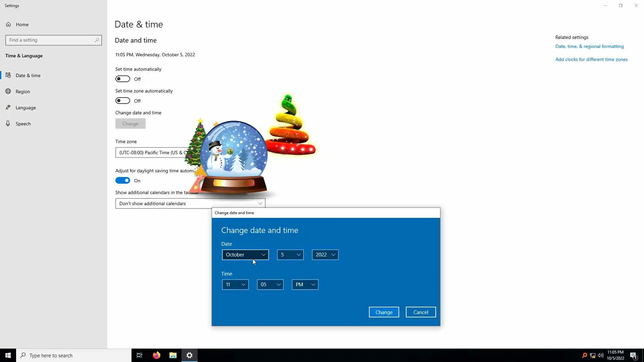The height and width of the screenshot is (362, 644).
Task: Open File Explorer from the taskbar
Action: click(173, 355)
